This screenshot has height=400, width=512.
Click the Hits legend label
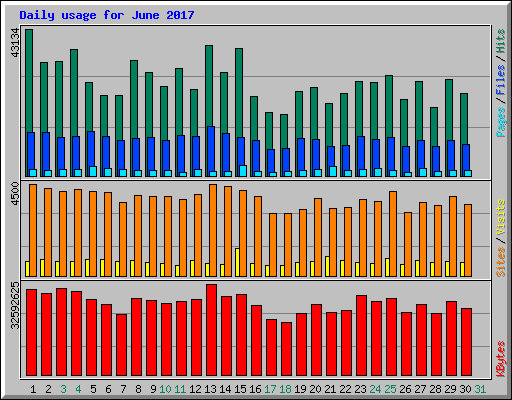click(501, 41)
